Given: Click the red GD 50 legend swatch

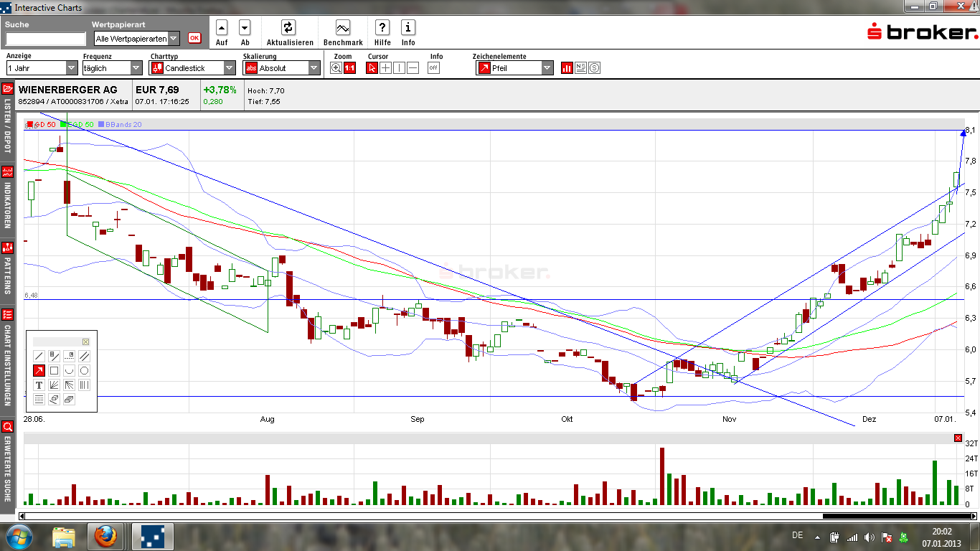Looking at the screenshot, I should click(30, 125).
